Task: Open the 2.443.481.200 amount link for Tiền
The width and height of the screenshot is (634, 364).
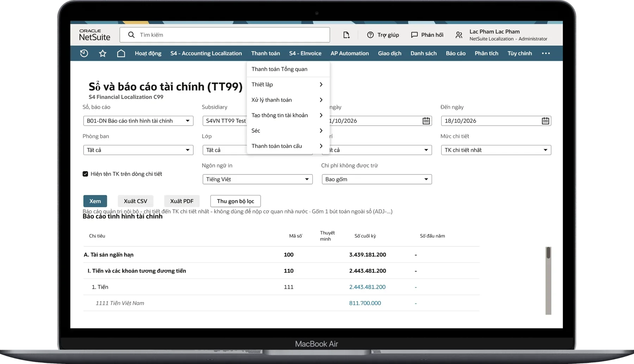Action: 367,287
